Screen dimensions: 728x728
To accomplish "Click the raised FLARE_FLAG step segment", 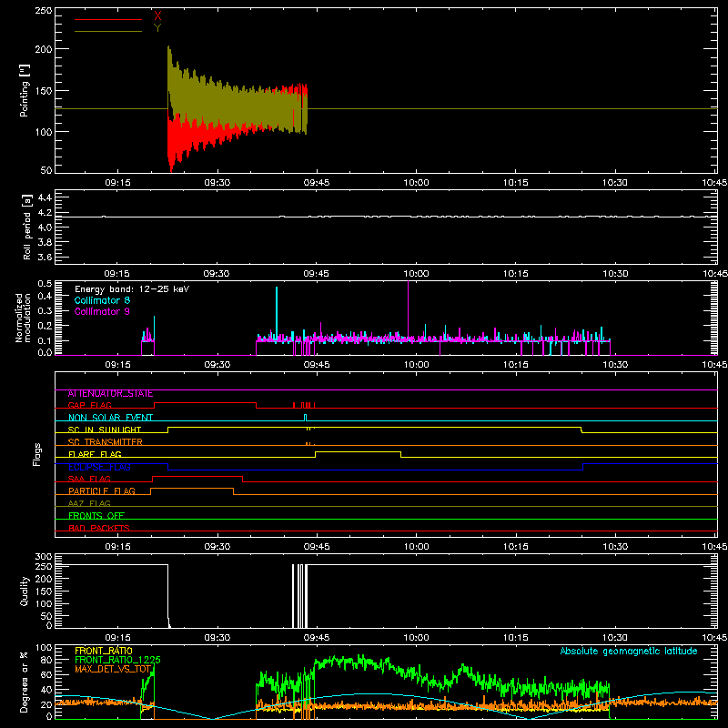I will [x=358, y=451].
